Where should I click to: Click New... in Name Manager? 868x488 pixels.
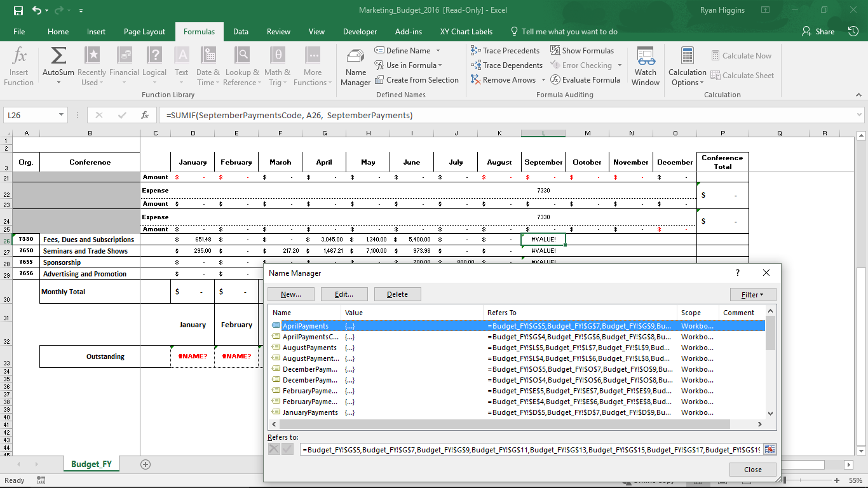(290, 295)
